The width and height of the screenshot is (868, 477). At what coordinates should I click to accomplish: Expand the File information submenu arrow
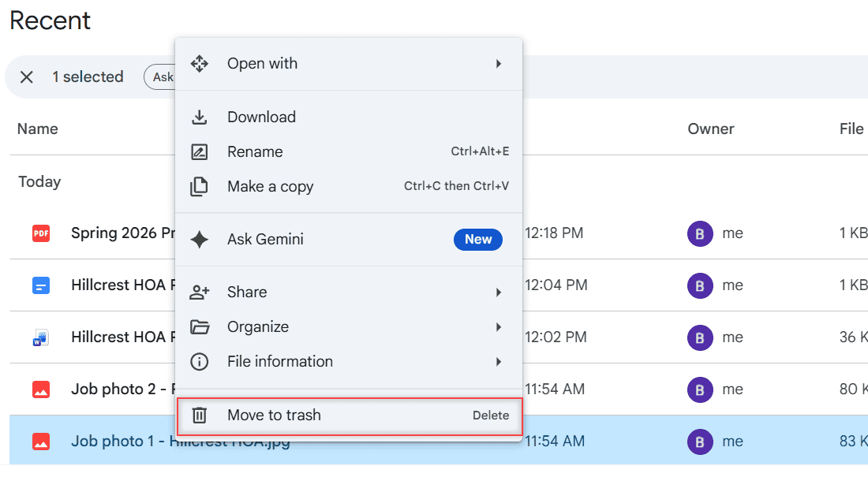pos(499,362)
